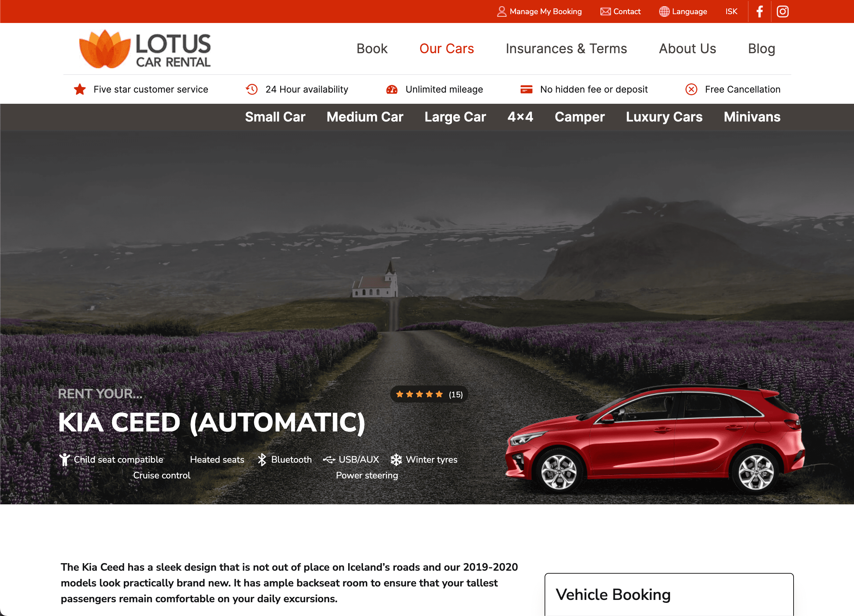Image resolution: width=854 pixels, height=616 pixels.
Task: Click the (15) review count
Action: coord(456,395)
